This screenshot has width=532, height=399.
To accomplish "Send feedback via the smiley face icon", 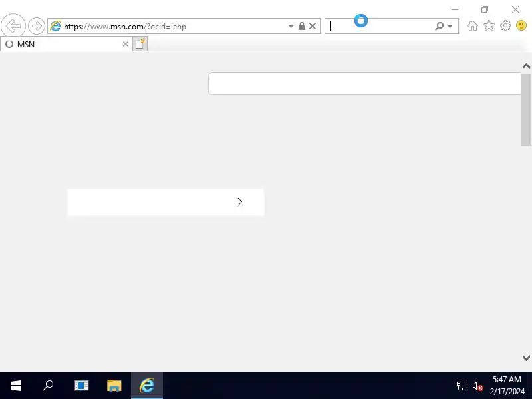I will tap(521, 25).
